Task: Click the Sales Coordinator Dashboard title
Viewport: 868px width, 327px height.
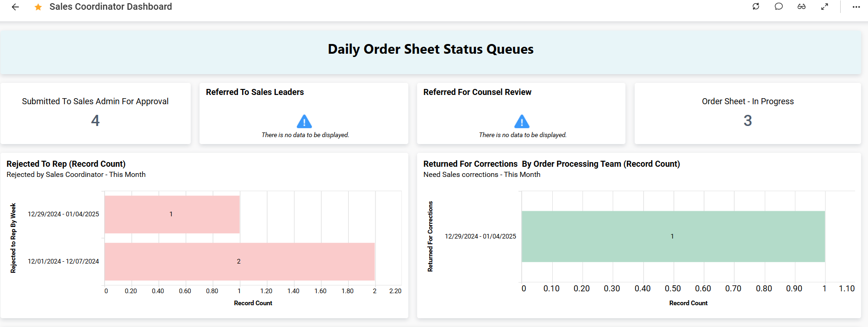Action: point(111,7)
